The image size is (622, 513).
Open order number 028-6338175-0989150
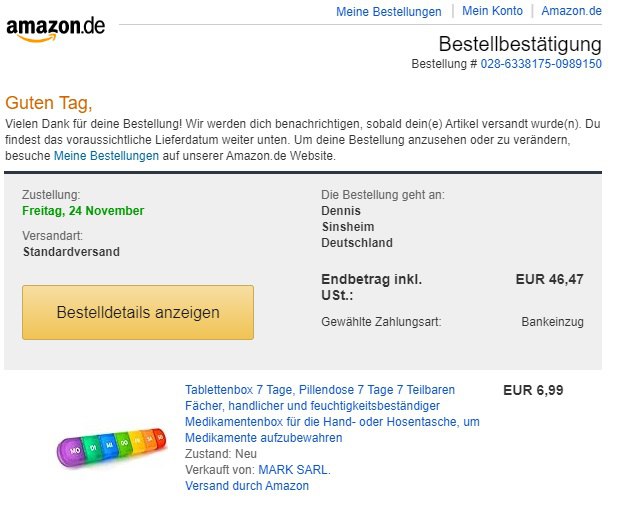click(x=541, y=64)
